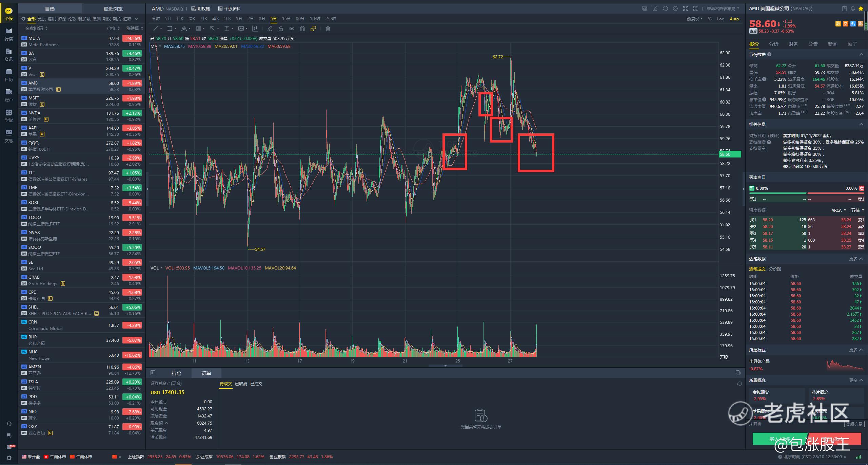Viewport: 868px width, 465px height.
Task: Open the 日历 calendar section in sidebar
Action: pos(9,75)
